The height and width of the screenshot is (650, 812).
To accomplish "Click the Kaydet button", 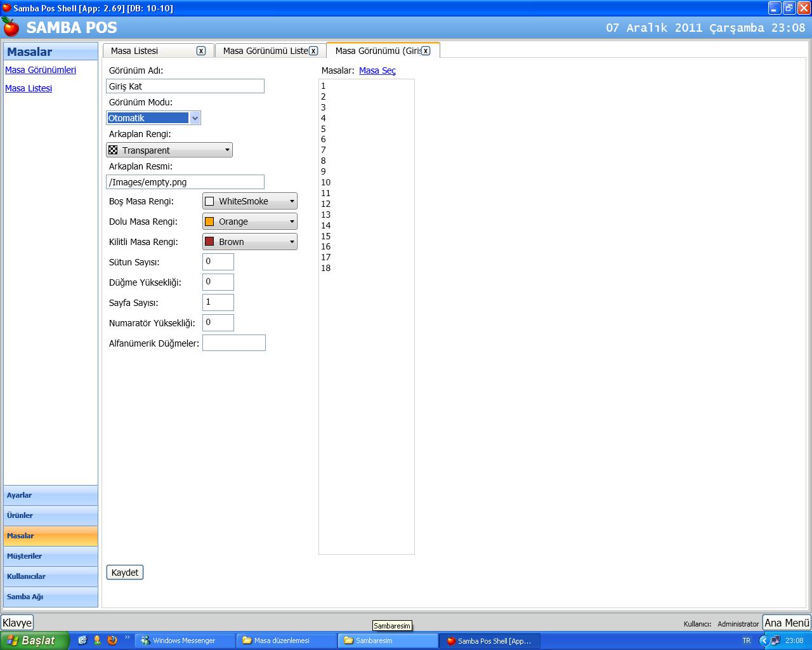I will pos(125,573).
